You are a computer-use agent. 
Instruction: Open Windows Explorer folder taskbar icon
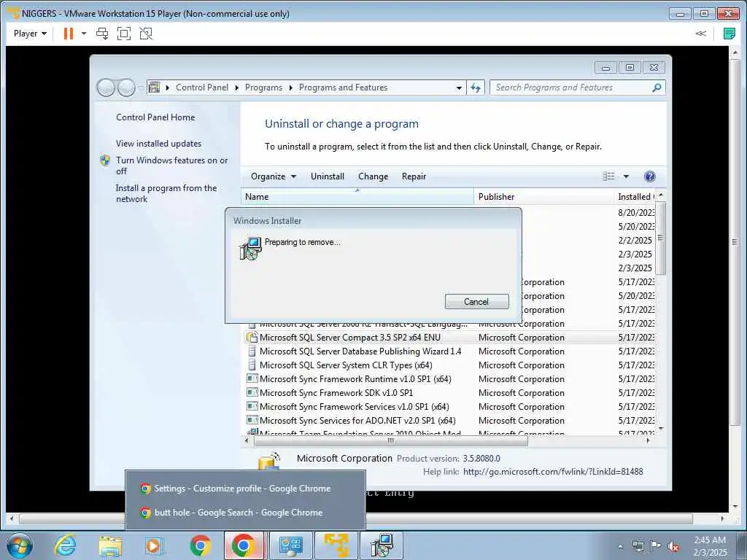pyautogui.click(x=110, y=545)
